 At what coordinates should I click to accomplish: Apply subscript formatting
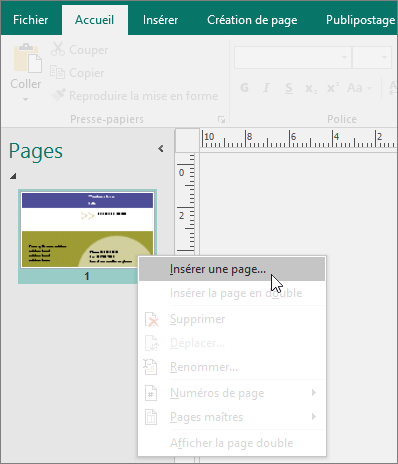click(x=310, y=88)
